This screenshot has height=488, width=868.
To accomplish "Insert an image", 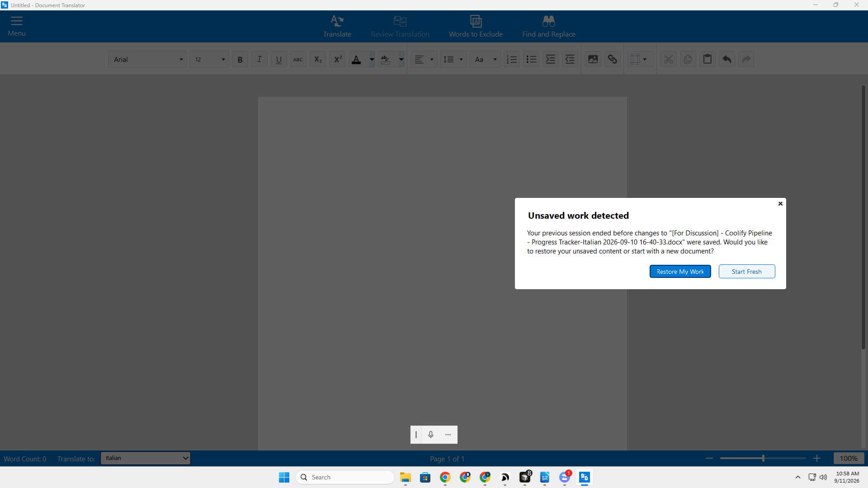I will click(593, 59).
